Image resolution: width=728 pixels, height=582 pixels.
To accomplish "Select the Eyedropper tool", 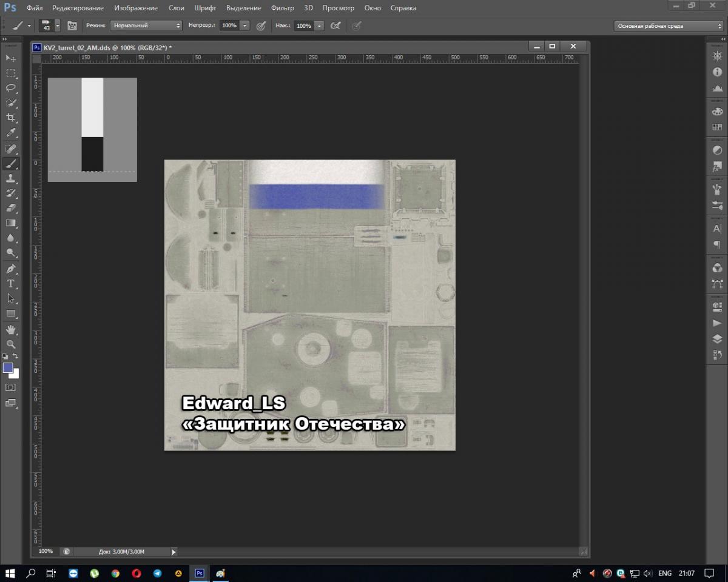I will coord(11,133).
